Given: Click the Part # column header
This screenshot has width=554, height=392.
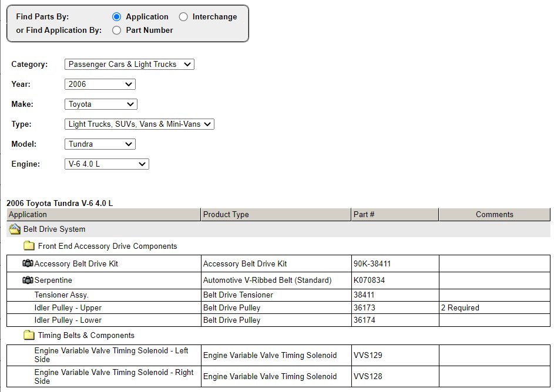Looking at the screenshot, I should point(395,215).
